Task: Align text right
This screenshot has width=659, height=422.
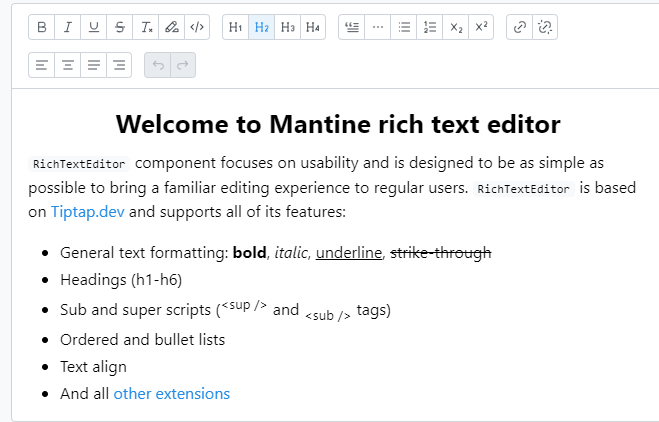Action: point(119,65)
